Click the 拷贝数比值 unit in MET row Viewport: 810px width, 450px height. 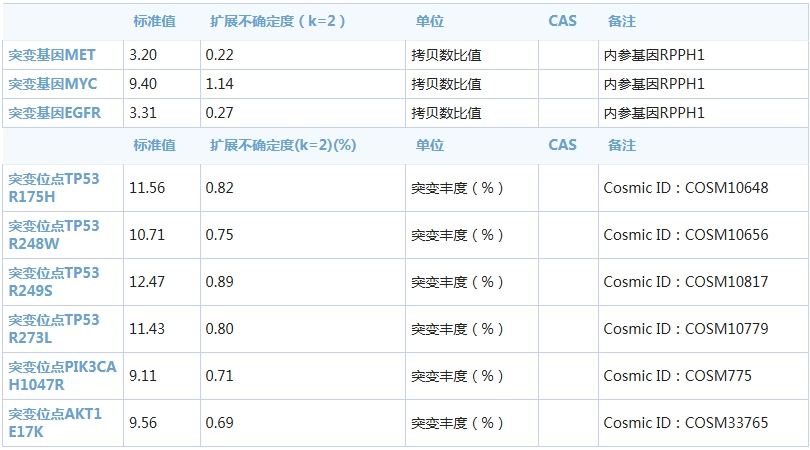click(x=446, y=55)
